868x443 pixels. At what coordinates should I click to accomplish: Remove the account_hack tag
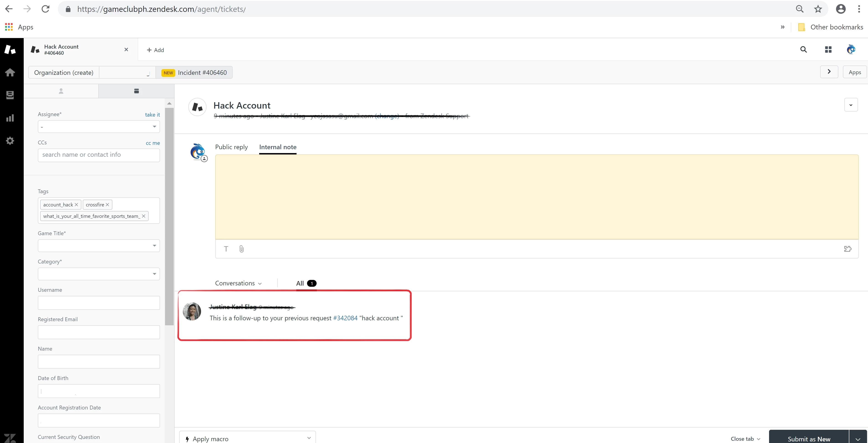point(77,205)
